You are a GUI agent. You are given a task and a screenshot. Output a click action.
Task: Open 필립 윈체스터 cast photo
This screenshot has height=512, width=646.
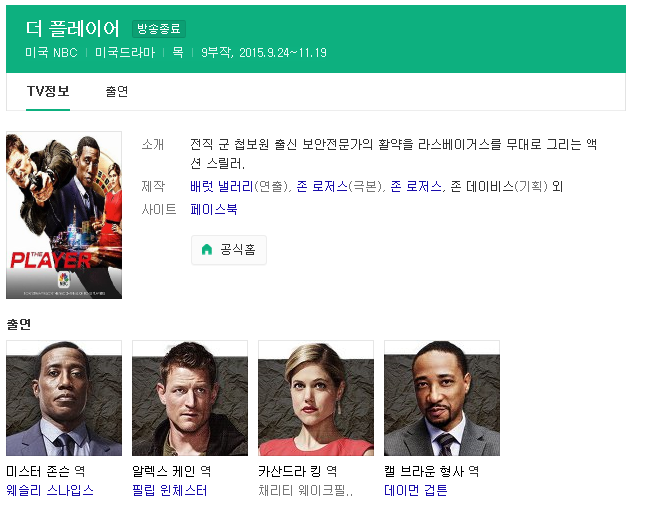coord(190,398)
